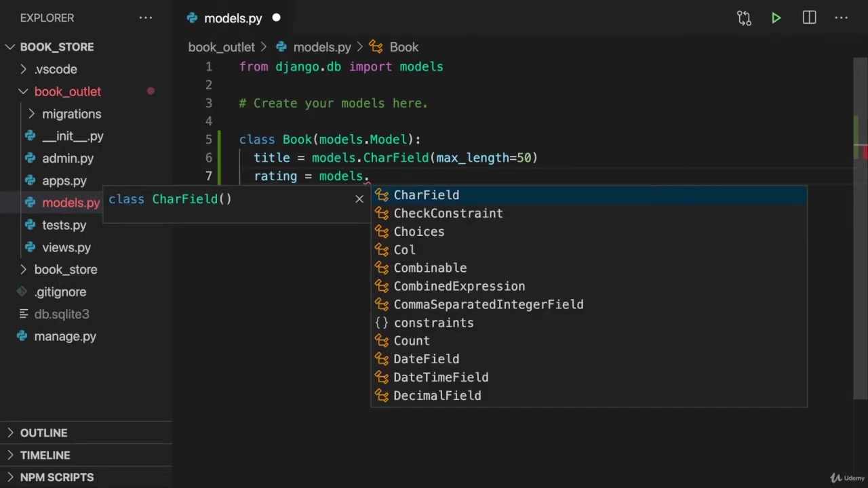
Task: Open Explorer panel ellipsis menu
Action: click(146, 18)
